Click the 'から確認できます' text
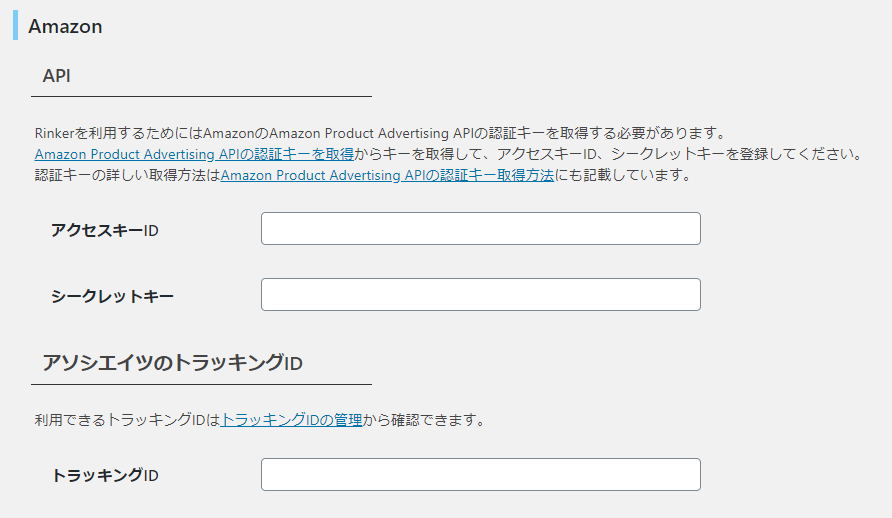The height and width of the screenshot is (518, 892). pyautogui.click(x=425, y=420)
